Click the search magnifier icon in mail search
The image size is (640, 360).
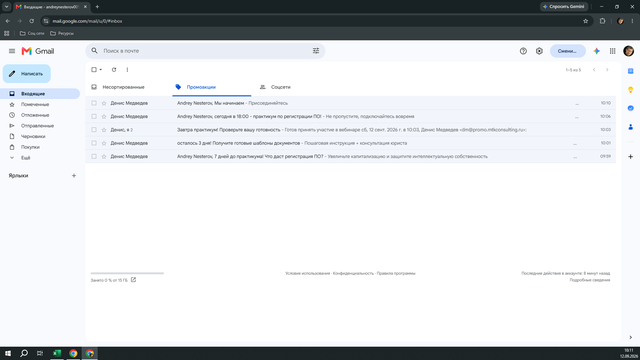(94, 51)
